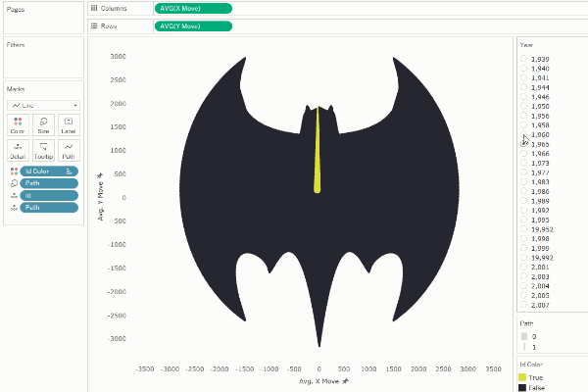The height and width of the screenshot is (392, 588).
Task: Open the Label card in Marks
Action: tap(69, 125)
